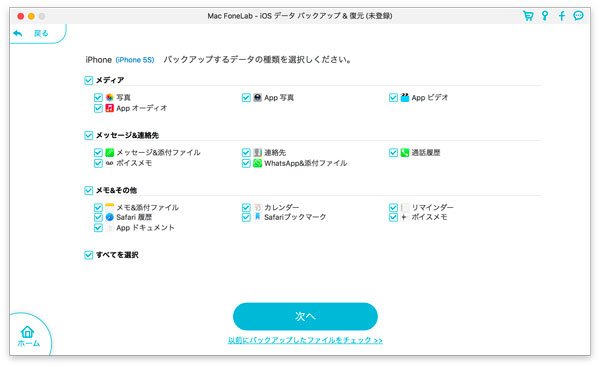This screenshot has height=367, width=600.
Task: Click the iPhone 5S device name
Action: coord(135,60)
